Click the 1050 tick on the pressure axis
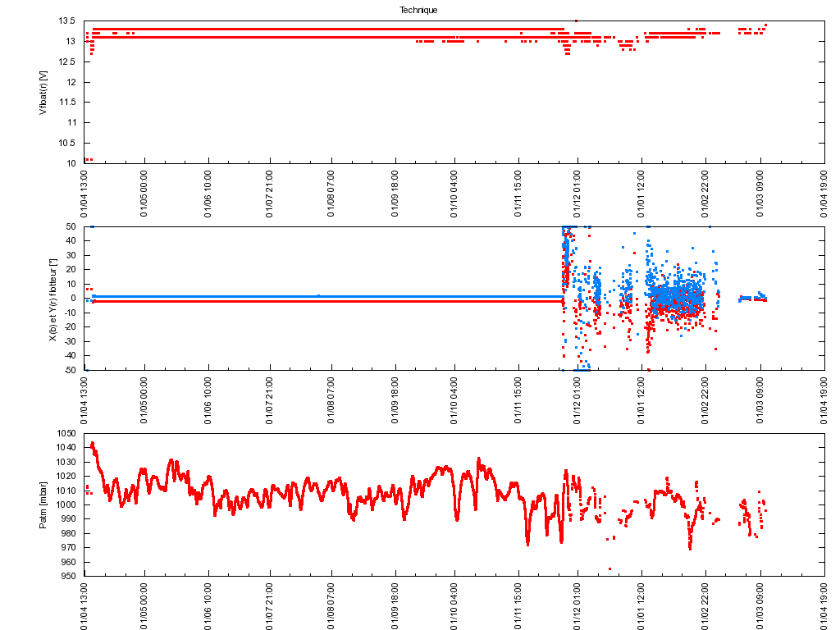Image resolution: width=840 pixels, height=630 pixels. (x=66, y=433)
